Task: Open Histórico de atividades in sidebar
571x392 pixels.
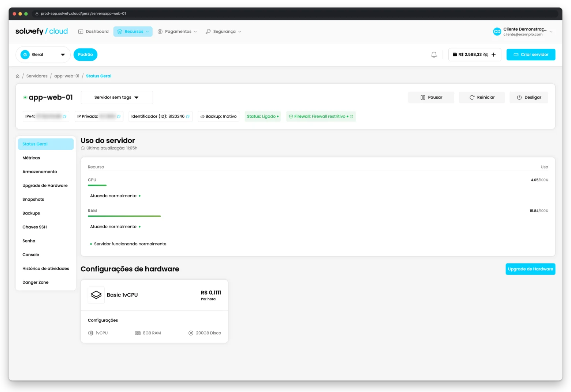Action: tap(46, 269)
